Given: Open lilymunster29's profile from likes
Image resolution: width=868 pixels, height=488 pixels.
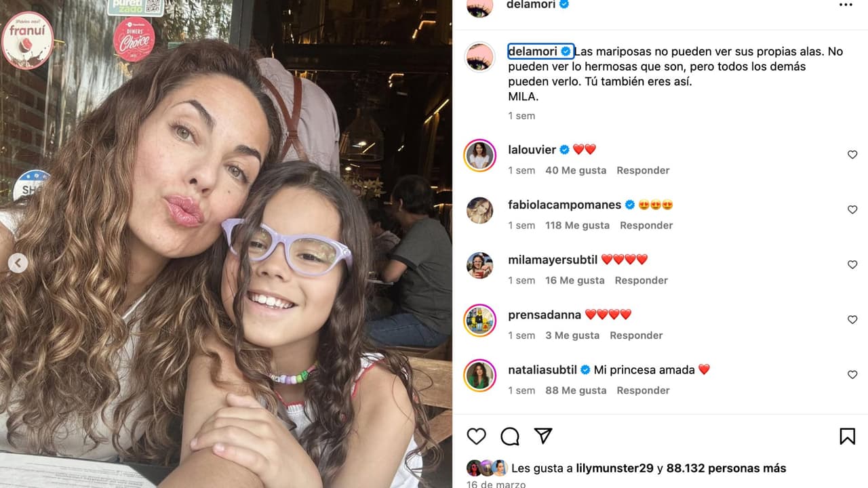Looking at the screenshot, I should pyautogui.click(x=614, y=468).
